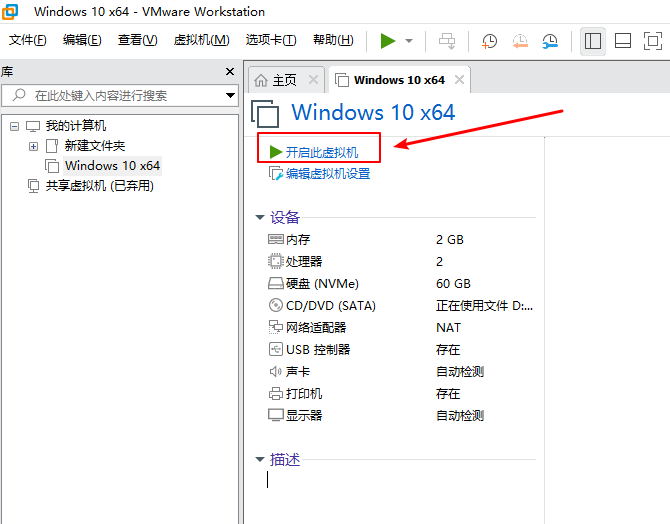Click the revert to snapshot icon
Image resolution: width=670 pixels, height=524 pixels.
520,41
